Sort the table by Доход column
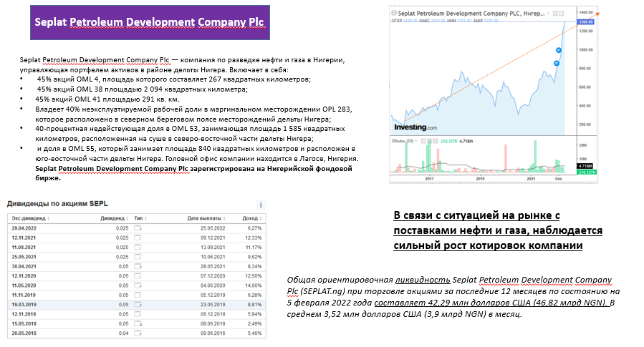 pos(252,218)
